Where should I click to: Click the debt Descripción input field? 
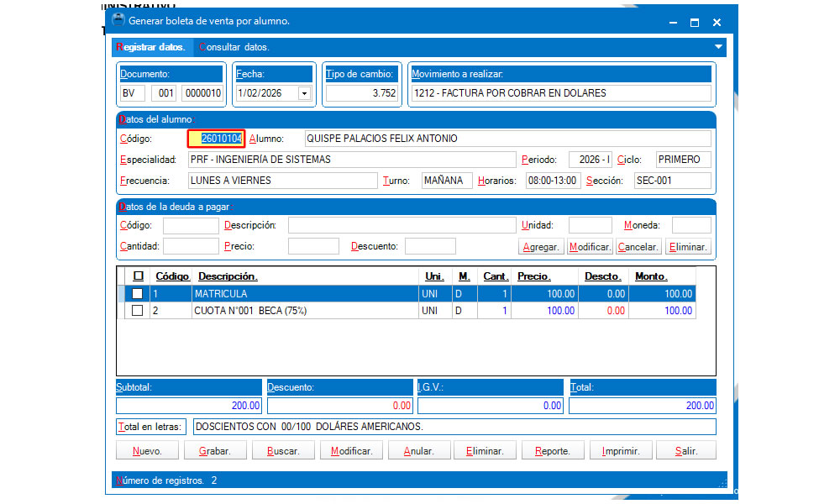402,225
